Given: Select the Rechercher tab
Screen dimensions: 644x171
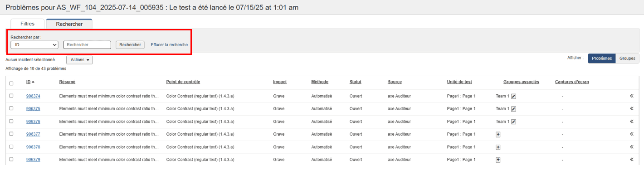Looking at the screenshot, I should [69, 24].
